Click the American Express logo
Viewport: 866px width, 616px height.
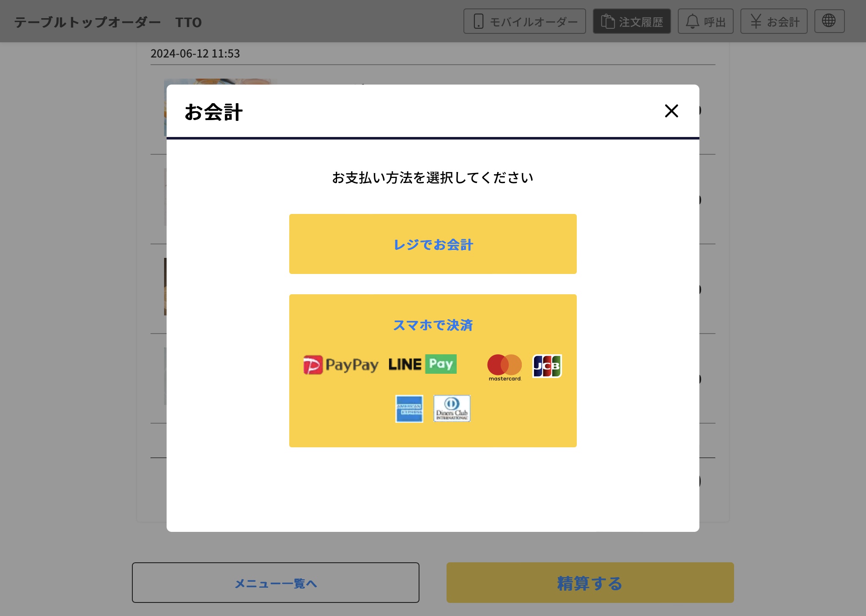point(409,409)
